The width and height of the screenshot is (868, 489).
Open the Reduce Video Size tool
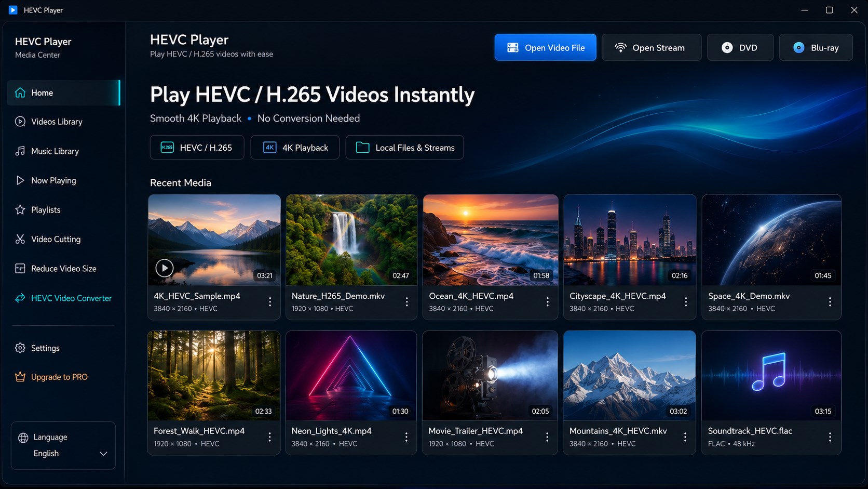[x=63, y=269]
